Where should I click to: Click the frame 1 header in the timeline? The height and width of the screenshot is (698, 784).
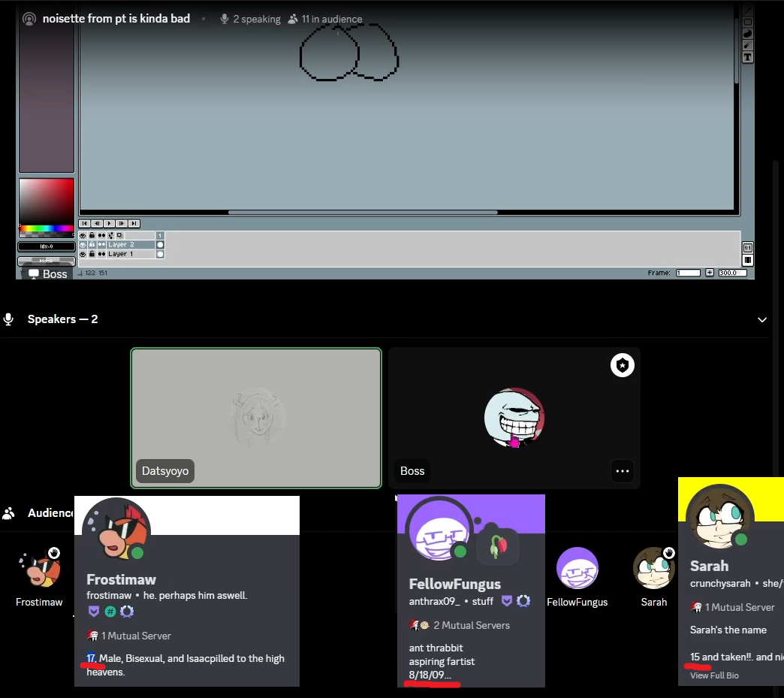[x=160, y=235]
